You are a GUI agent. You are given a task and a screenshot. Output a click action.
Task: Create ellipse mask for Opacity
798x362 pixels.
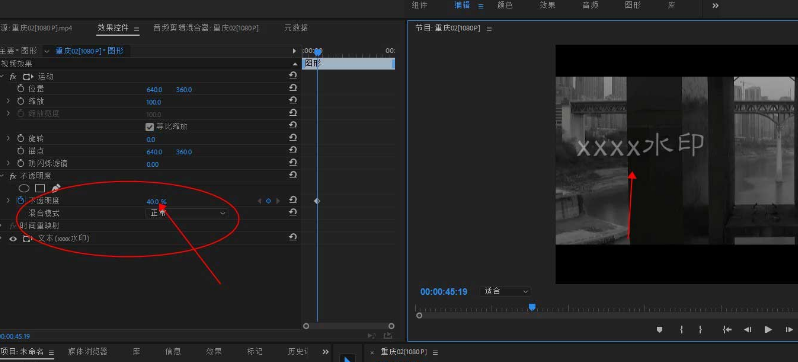click(24, 188)
